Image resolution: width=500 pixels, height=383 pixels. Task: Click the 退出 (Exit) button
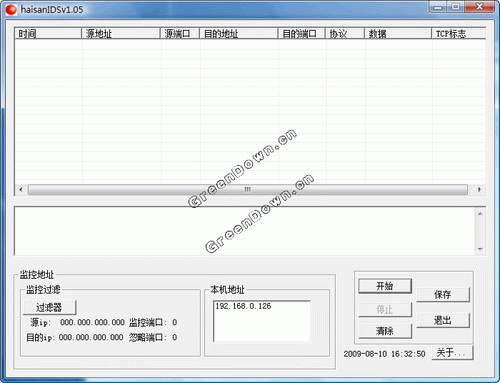point(443,320)
